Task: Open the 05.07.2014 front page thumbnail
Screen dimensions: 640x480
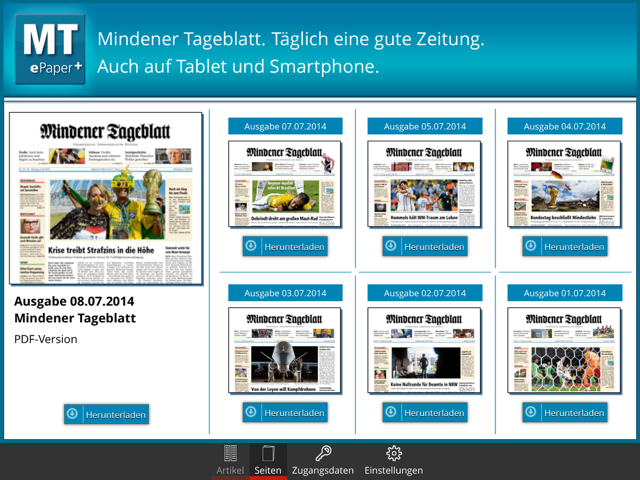Action: coord(424,184)
